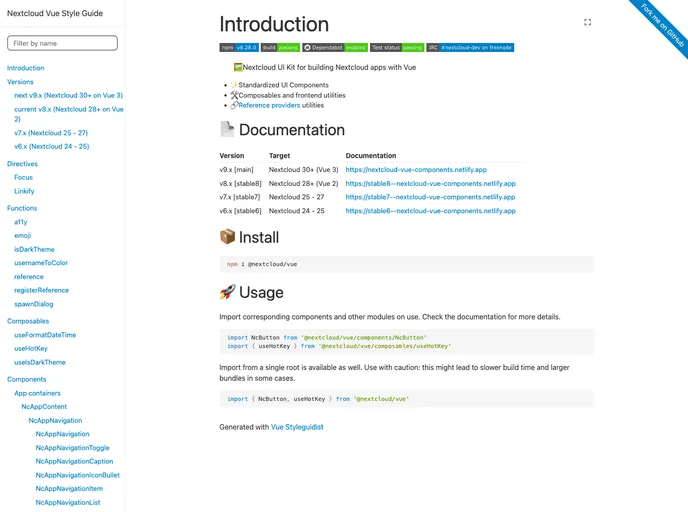Image resolution: width=688 pixels, height=512 pixels.
Task: Open the NcAppContent component
Action: [44, 407]
